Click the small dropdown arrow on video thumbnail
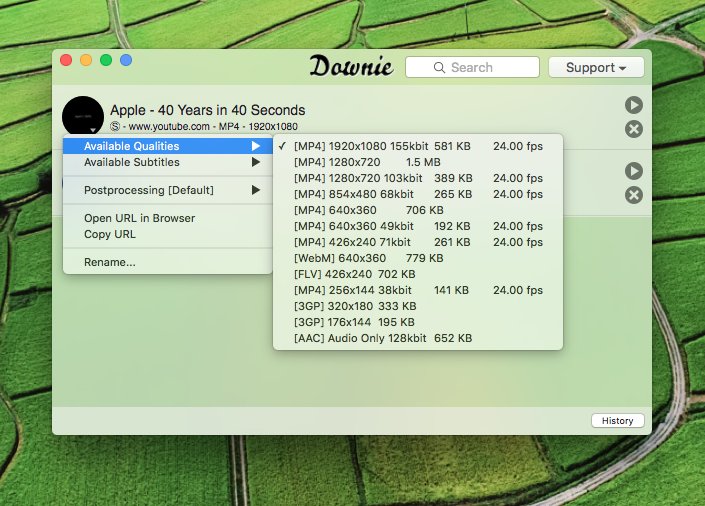Image resolution: width=705 pixels, height=506 pixels. (93, 130)
